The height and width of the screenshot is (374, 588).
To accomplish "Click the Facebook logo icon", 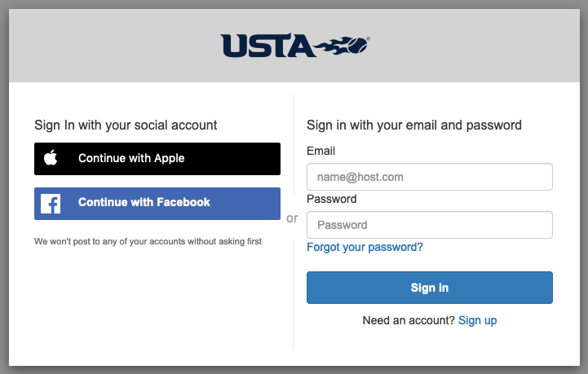I will tap(51, 203).
